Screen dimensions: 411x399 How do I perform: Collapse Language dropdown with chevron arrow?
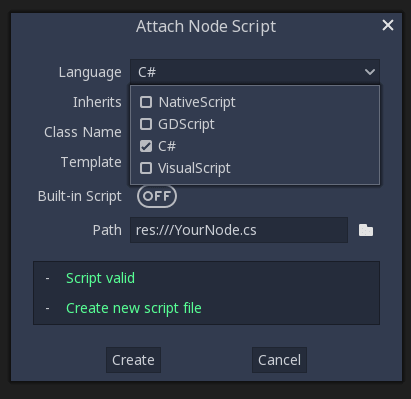[x=370, y=72]
